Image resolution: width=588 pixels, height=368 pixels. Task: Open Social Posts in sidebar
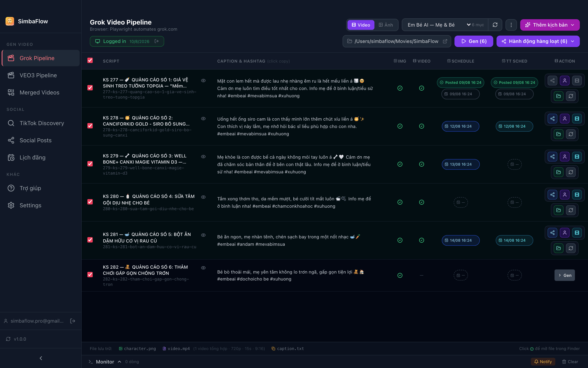pyautogui.click(x=41, y=140)
